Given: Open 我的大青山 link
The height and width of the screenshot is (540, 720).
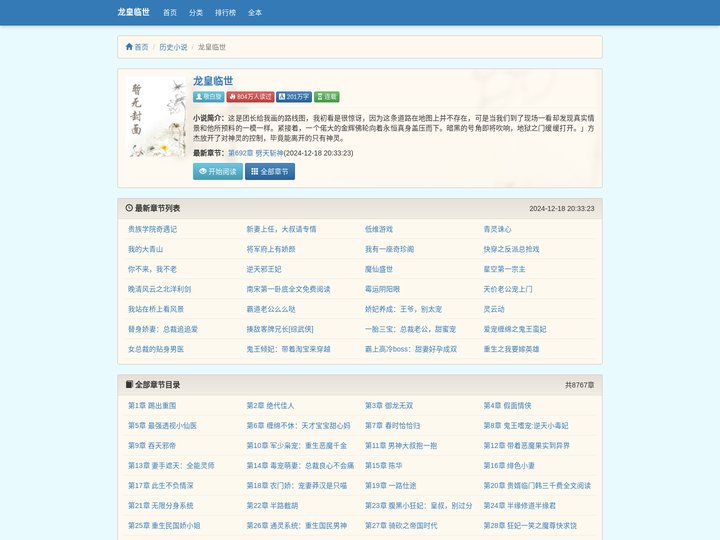Looking at the screenshot, I should coord(146,249).
